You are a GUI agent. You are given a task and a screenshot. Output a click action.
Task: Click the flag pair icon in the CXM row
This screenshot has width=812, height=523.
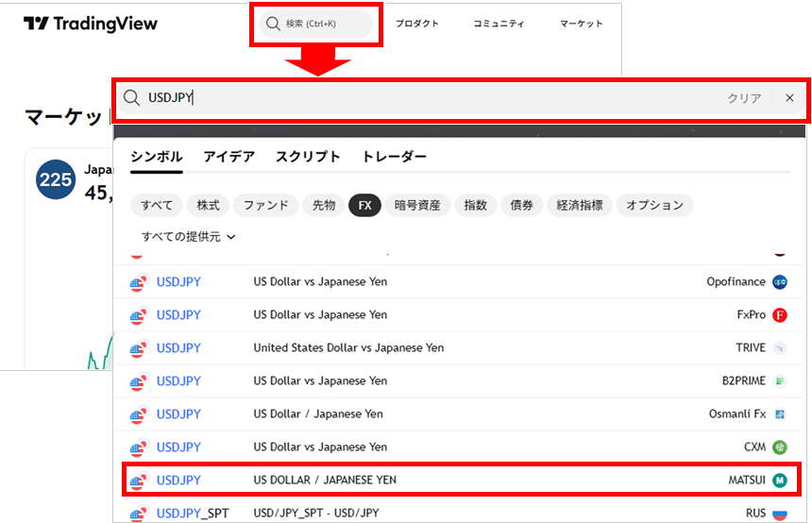(138, 447)
